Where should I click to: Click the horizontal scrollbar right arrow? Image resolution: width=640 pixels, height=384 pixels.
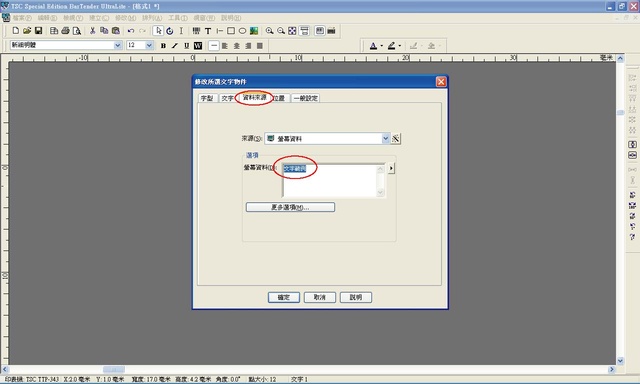click(x=611, y=369)
